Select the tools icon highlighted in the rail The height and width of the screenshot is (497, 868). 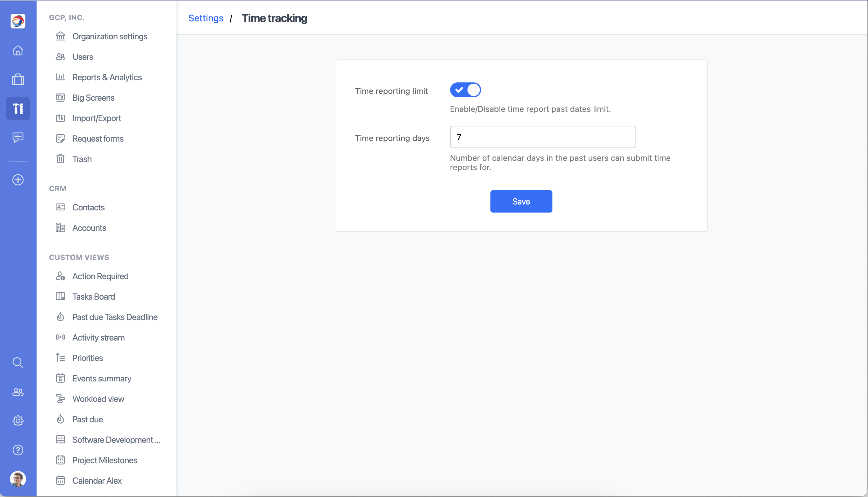pos(18,108)
